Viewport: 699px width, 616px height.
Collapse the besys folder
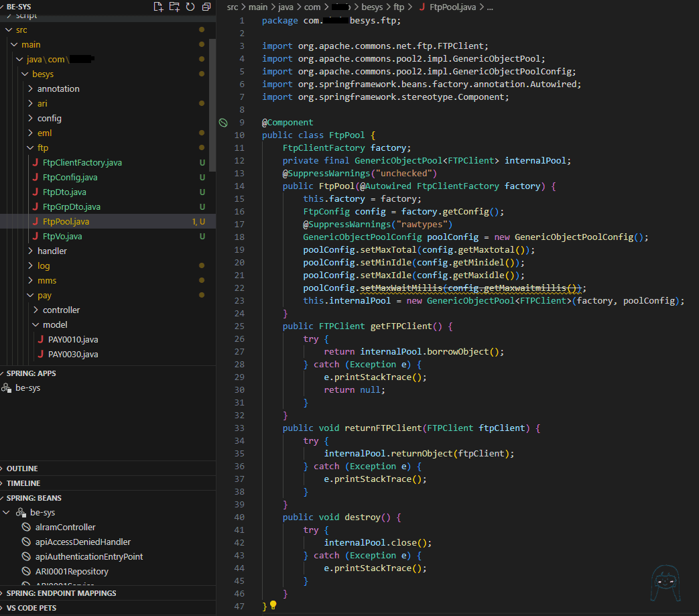click(x=25, y=74)
